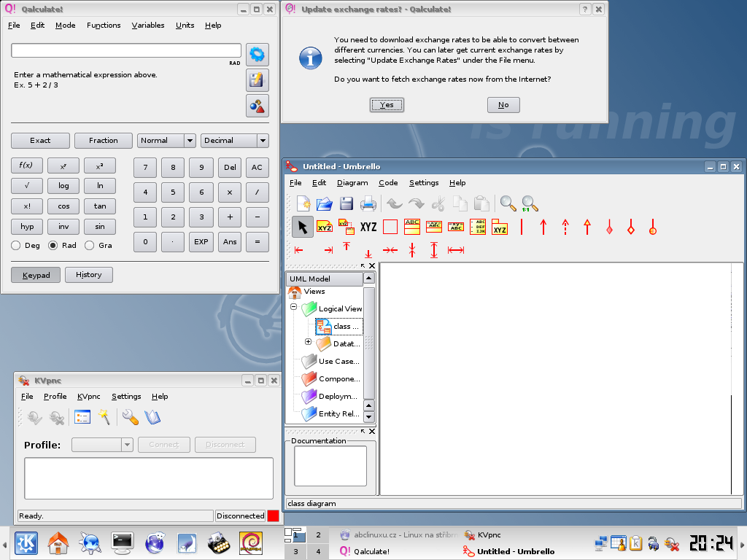This screenshot has height=560, width=747.
Task: Select the Deg angle radio button
Action: [x=16, y=245]
